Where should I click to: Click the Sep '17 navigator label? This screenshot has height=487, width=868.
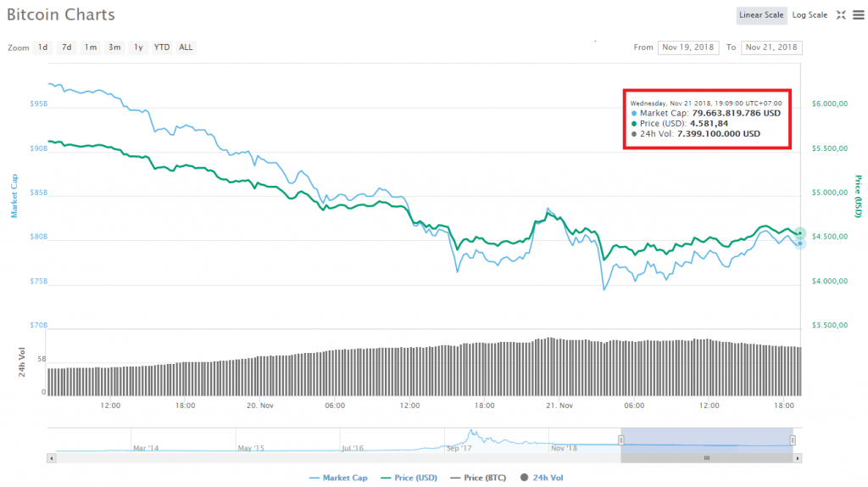tap(459, 448)
